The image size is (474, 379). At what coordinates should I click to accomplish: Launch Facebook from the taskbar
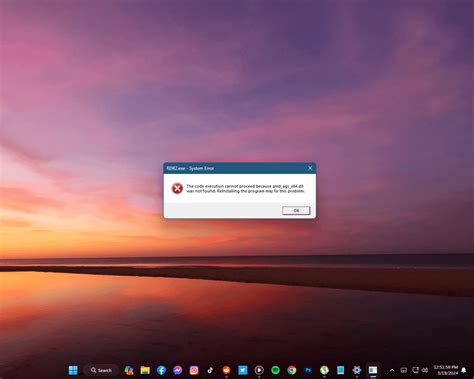(161, 370)
